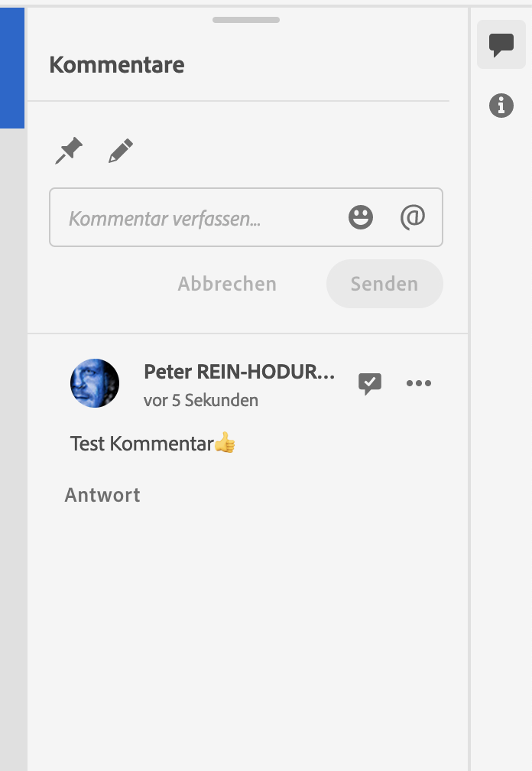This screenshot has width=532, height=771.
Task: Click the thumbs-up emoji in the comment
Action: pyautogui.click(x=225, y=443)
